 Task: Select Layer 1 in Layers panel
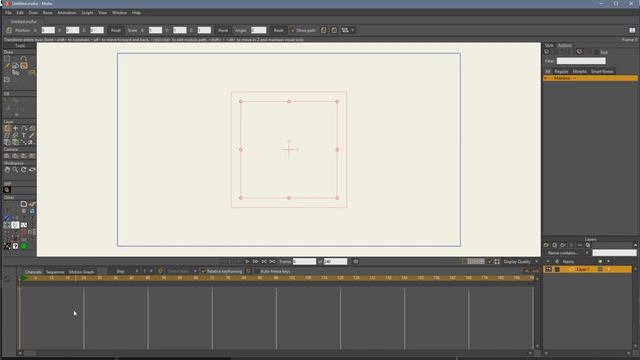(x=587, y=269)
